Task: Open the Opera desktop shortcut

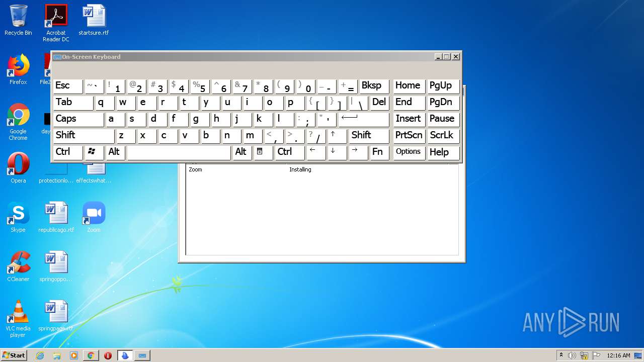Action: [x=18, y=168]
